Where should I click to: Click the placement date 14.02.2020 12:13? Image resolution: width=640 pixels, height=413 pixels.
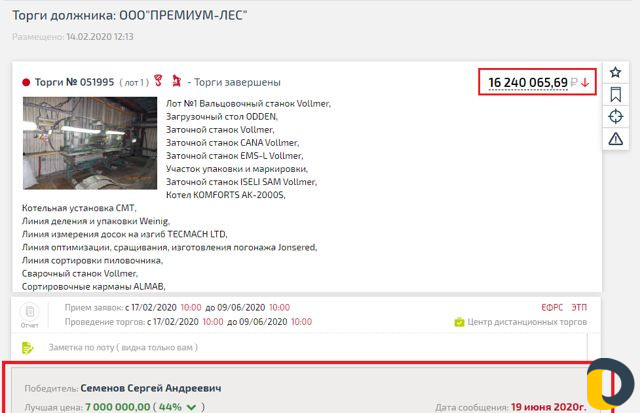coord(100,37)
